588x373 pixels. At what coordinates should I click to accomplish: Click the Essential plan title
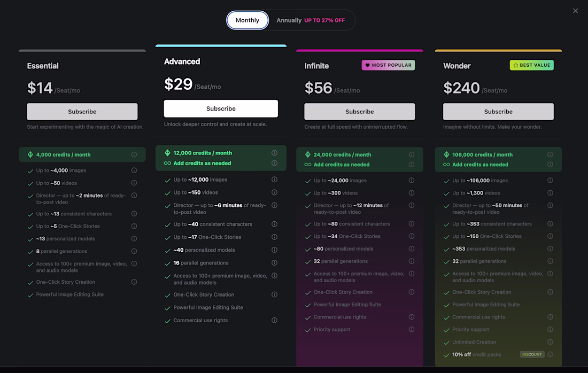click(x=43, y=66)
